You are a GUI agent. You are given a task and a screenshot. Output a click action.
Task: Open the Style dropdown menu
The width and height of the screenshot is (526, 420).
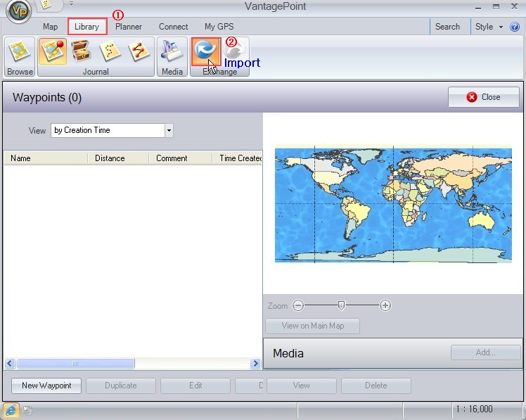[489, 27]
